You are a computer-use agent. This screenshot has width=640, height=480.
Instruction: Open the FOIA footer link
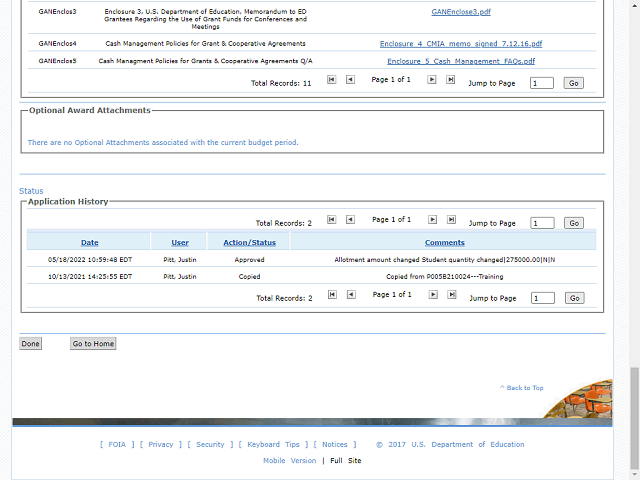pos(117,444)
